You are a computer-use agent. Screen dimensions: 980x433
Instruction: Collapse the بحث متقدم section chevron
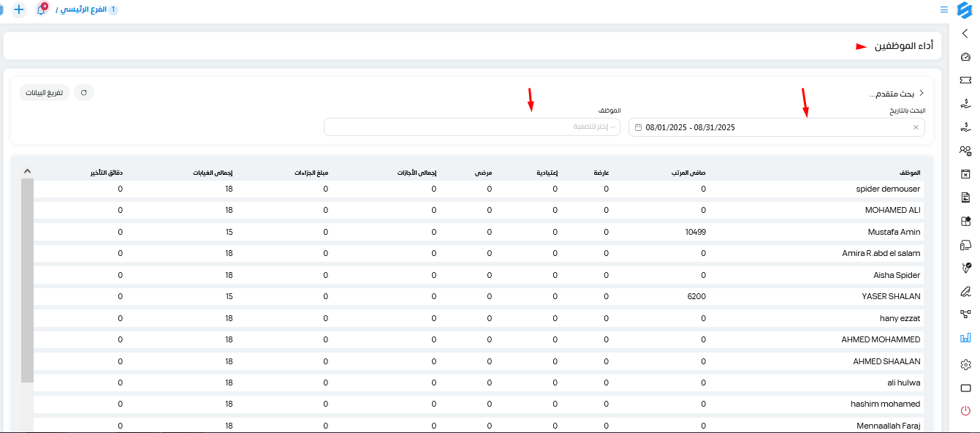pyautogui.click(x=922, y=94)
